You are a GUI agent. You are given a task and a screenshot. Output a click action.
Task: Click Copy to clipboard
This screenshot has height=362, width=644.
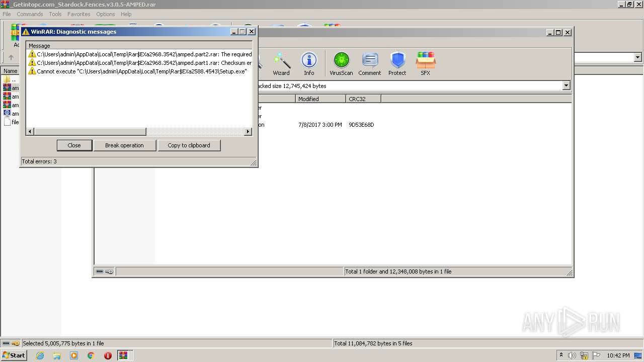(189, 145)
